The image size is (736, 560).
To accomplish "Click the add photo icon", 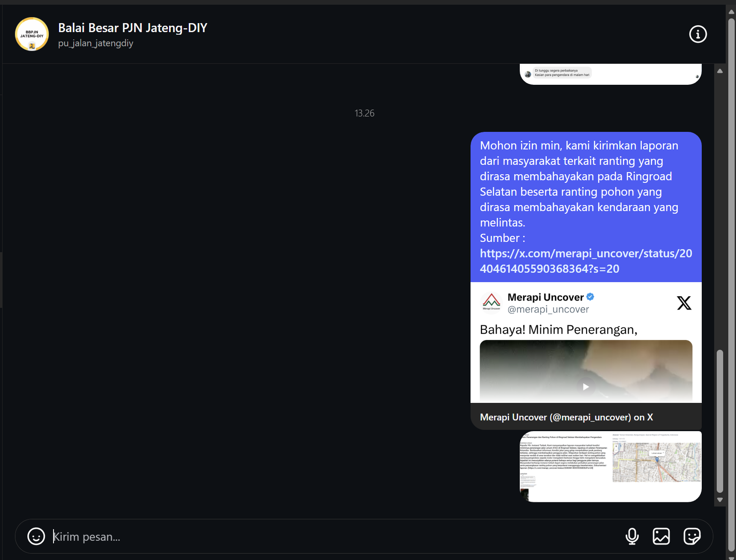I will point(661,536).
